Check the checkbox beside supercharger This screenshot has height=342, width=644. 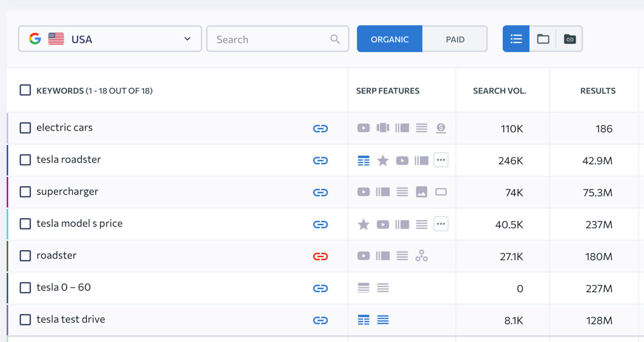click(25, 192)
